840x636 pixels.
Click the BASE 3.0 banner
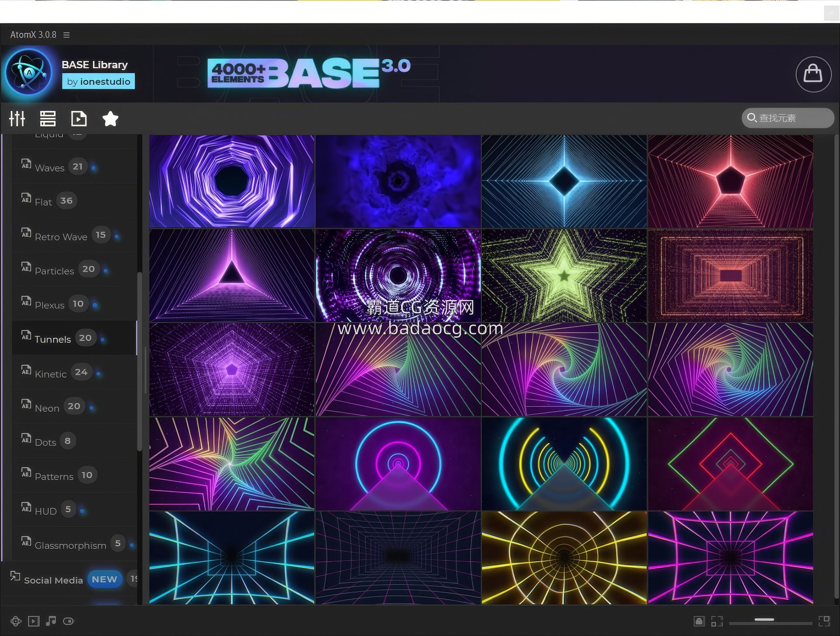click(308, 73)
